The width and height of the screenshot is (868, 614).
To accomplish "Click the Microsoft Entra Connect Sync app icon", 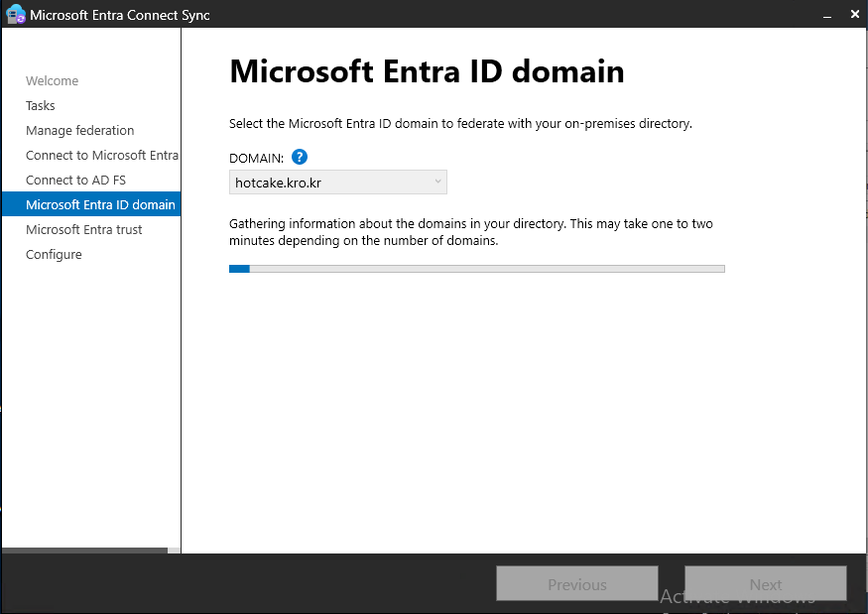I will coord(15,15).
